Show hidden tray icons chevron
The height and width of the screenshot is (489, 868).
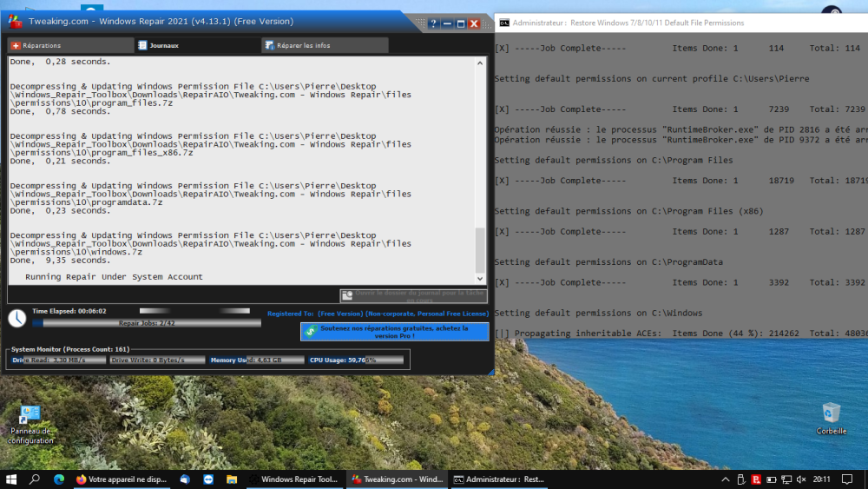click(725, 479)
